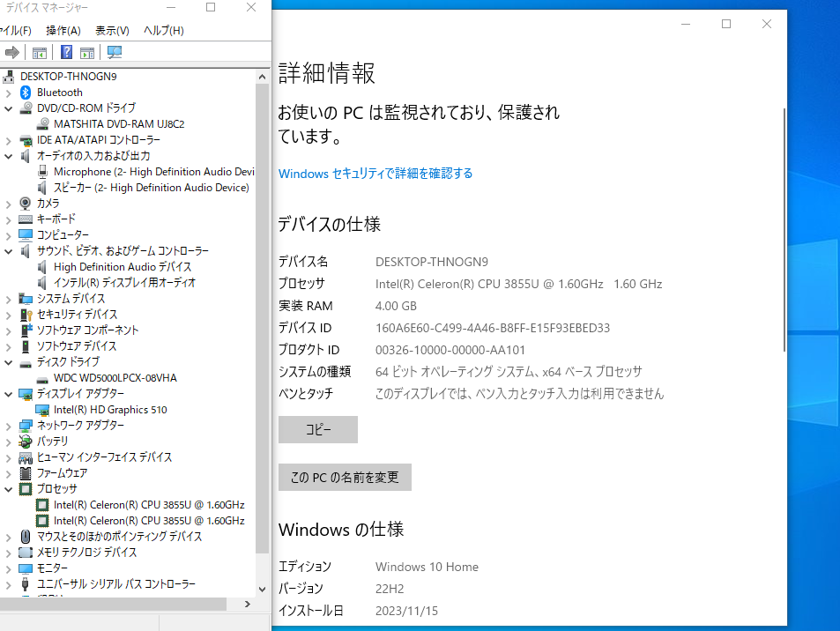Click the コンピューター monitor icon

point(26,235)
